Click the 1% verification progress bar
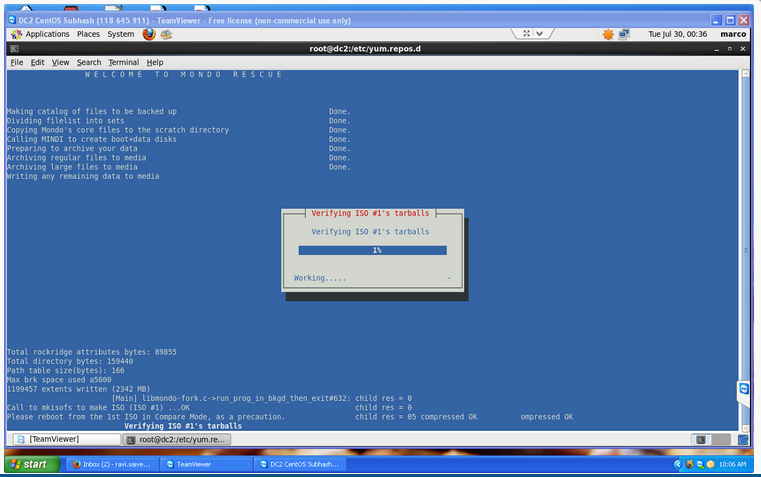 [373, 250]
